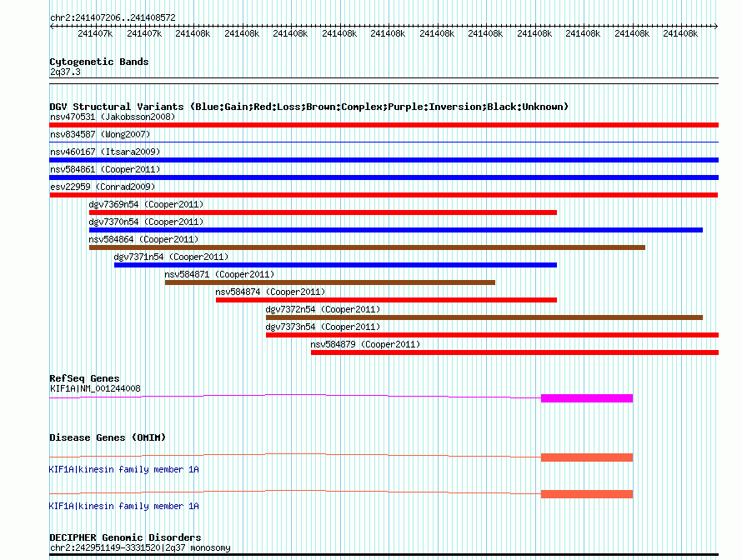Select the nsv584861 (Cooper2011) blue bar
The width and height of the screenshot is (742, 560).
click(384, 177)
